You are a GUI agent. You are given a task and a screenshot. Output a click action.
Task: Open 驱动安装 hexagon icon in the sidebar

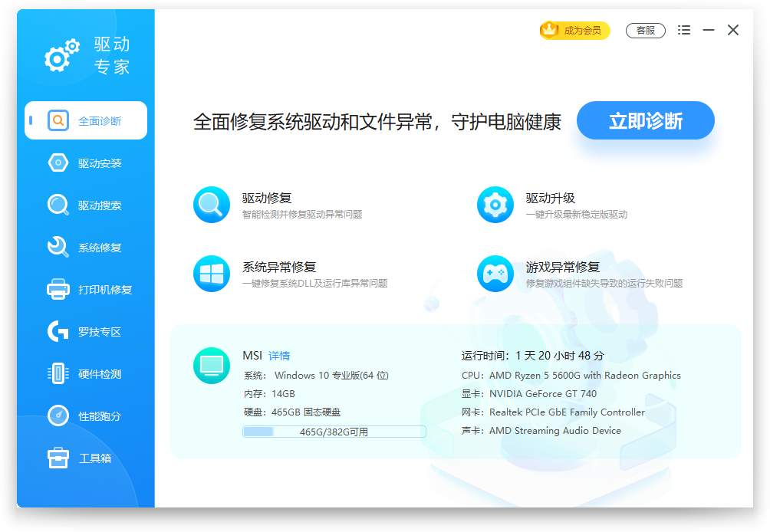point(58,163)
